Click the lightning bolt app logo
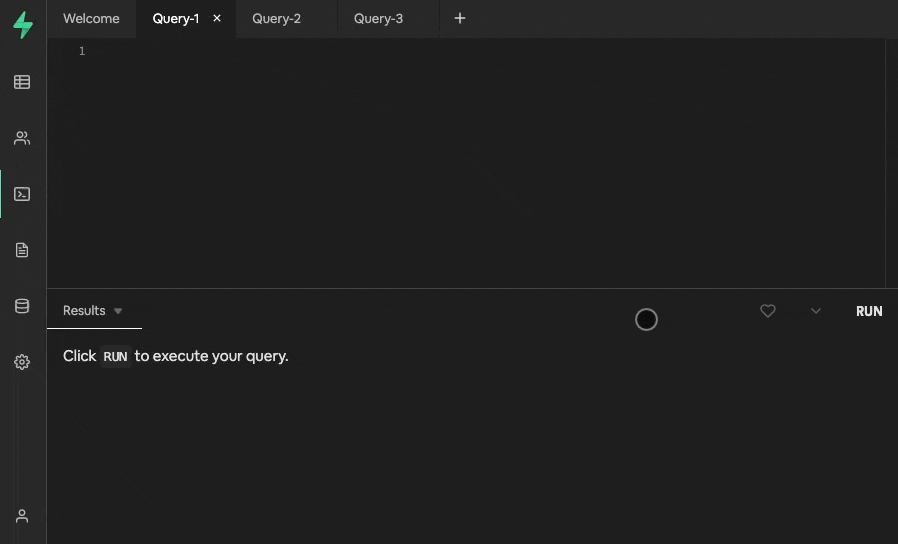 (x=22, y=25)
